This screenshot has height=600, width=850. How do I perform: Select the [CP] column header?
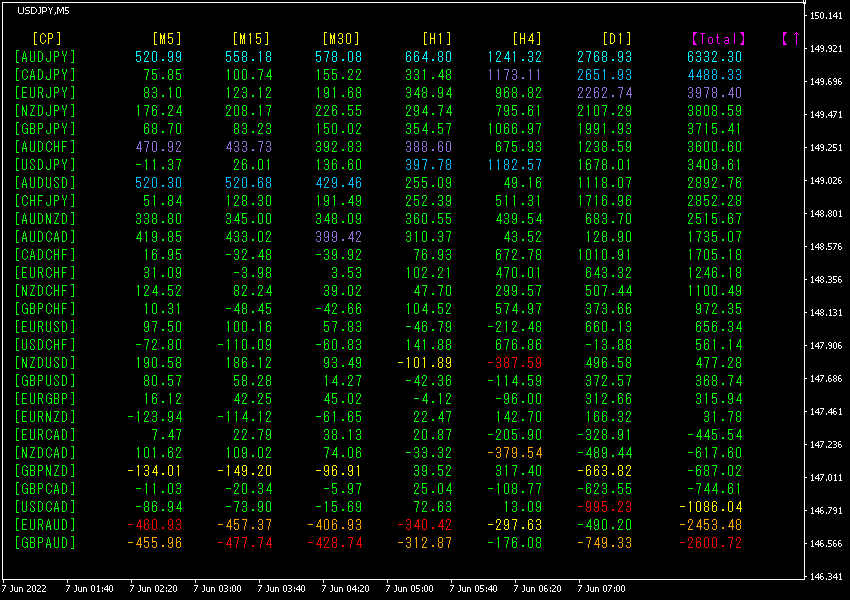47,38
